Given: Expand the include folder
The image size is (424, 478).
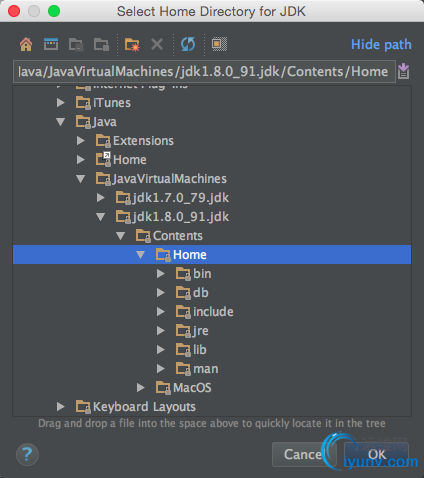Looking at the screenshot, I should coord(161,312).
